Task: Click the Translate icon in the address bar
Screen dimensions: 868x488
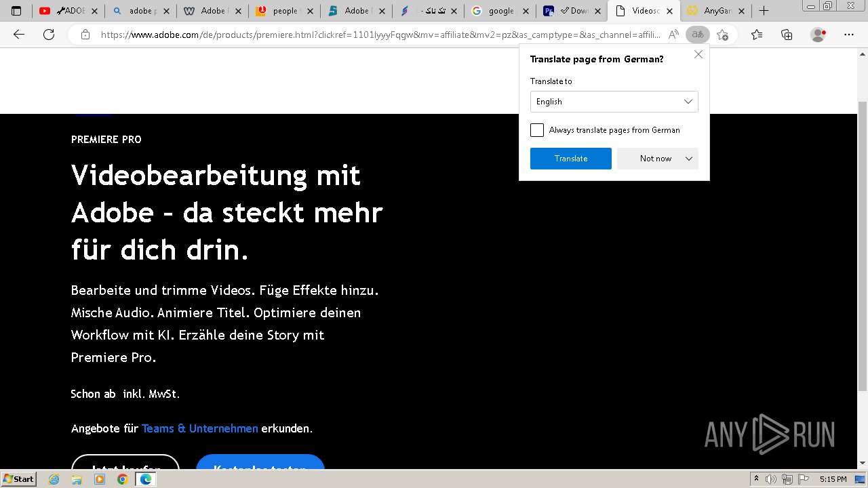Action: tap(697, 35)
